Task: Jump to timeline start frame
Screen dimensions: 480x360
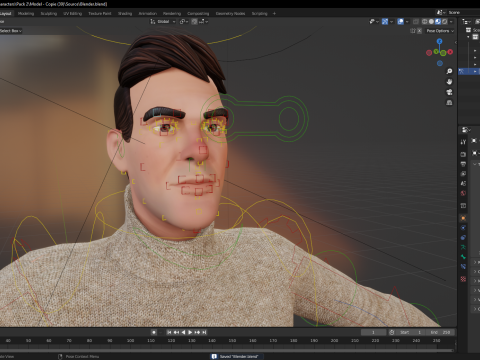Action: tap(169, 332)
